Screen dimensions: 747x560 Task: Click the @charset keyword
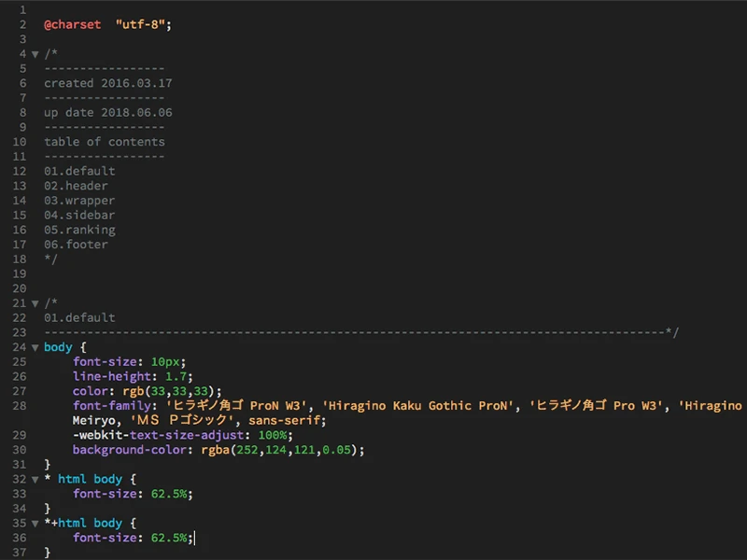73,25
